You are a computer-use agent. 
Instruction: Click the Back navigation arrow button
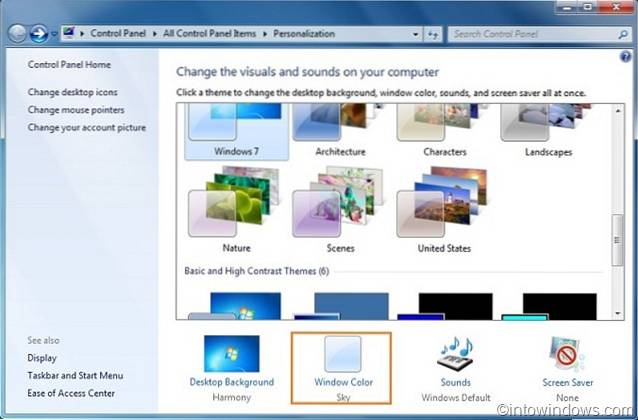[x=17, y=34]
